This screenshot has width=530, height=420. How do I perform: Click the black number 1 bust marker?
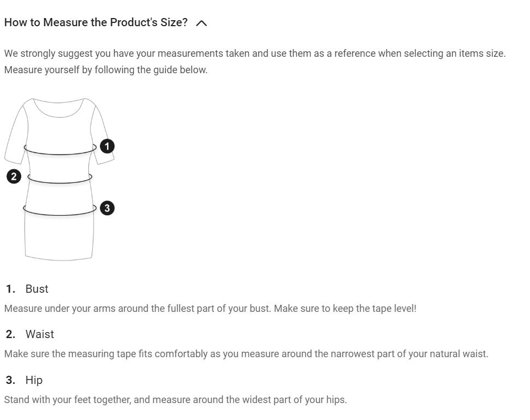[x=108, y=146]
